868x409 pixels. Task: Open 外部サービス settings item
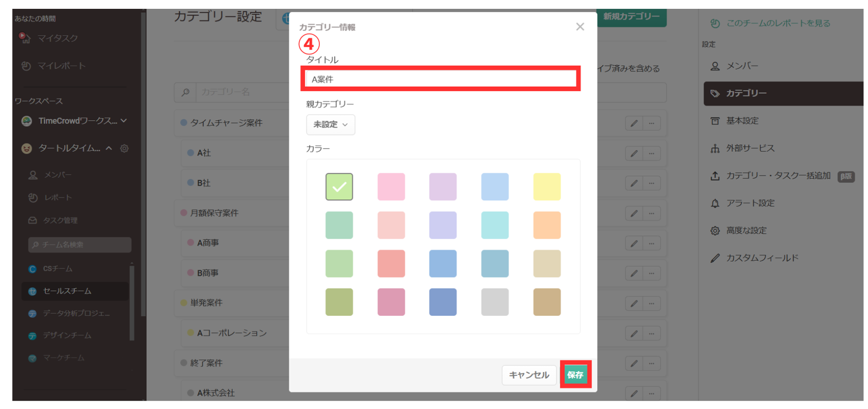[x=750, y=148]
